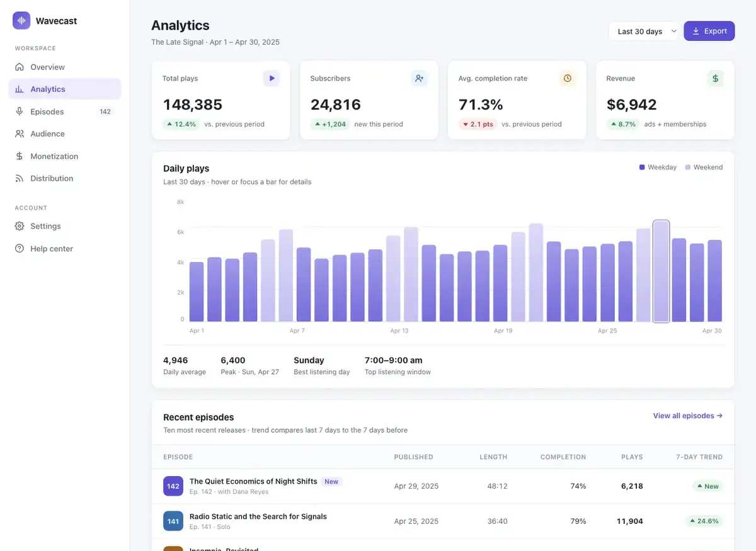Click the 11,904 plays value
Image resolution: width=756 pixels, height=551 pixels.
pos(630,521)
